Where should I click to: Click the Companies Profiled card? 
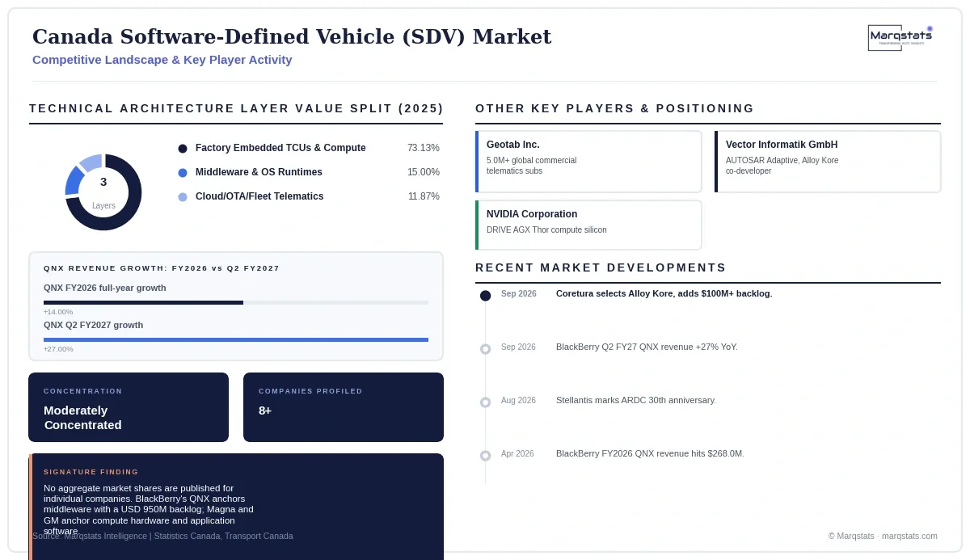pos(344,407)
